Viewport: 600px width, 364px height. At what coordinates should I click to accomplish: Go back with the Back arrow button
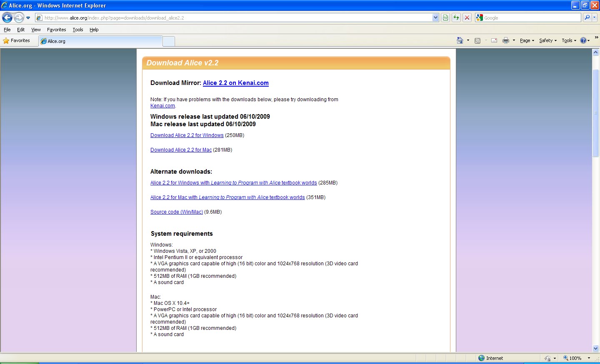tap(7, 17)
